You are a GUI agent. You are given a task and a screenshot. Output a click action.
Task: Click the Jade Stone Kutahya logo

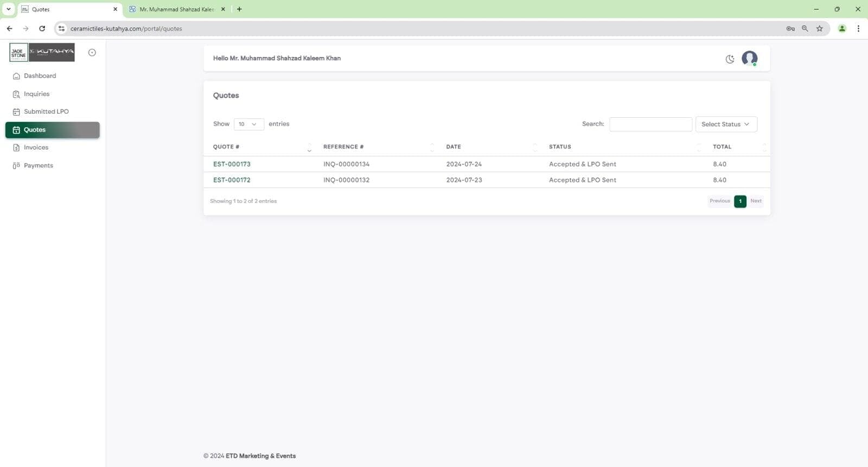pyautogui.click(x=42, y=52)
